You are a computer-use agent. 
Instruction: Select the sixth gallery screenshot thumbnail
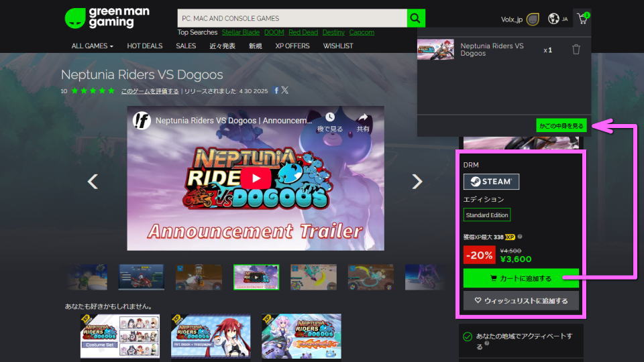click(x=370, y=277)
